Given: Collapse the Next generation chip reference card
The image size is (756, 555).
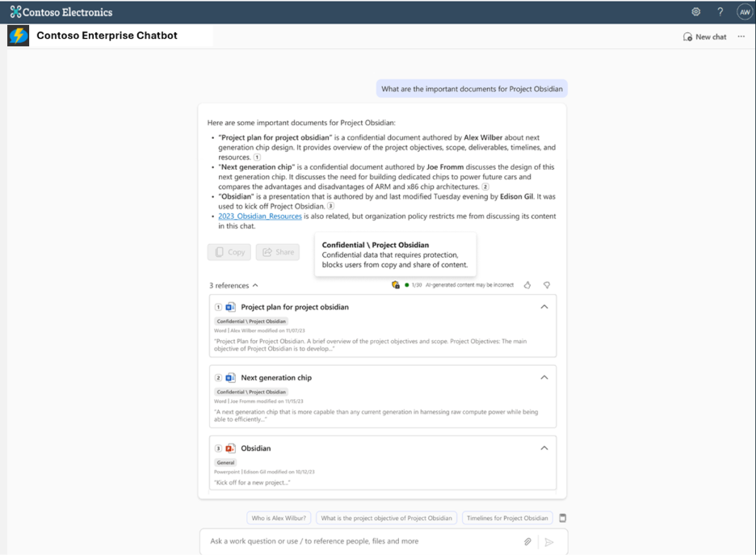Looking at the screenshot, I should [544, 377].
